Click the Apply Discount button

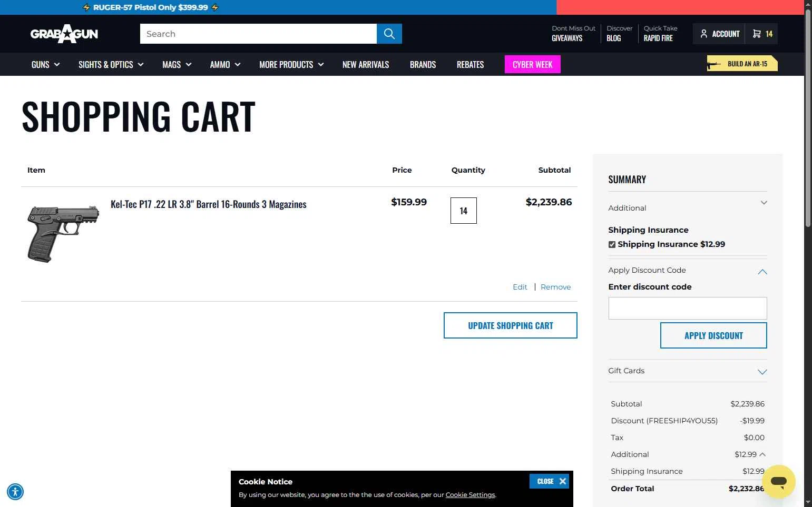point(713,335)
